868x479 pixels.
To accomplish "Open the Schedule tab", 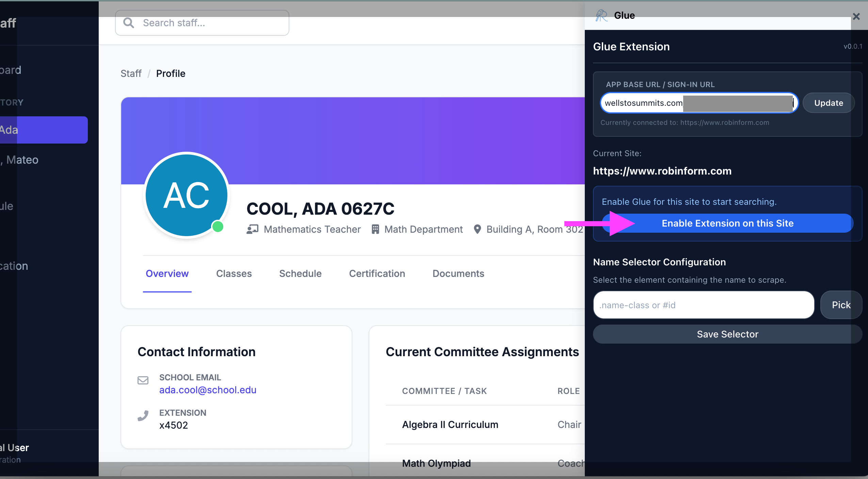I will tap(300, 274).
